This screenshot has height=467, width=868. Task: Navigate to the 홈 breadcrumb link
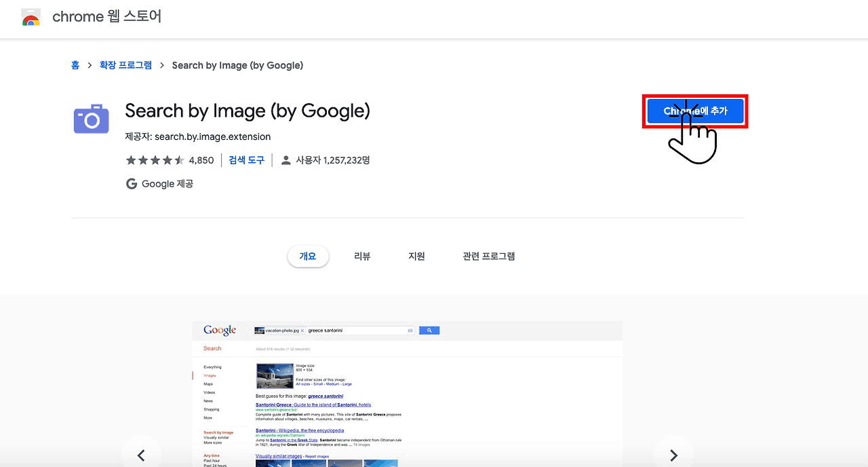[75, 65]
